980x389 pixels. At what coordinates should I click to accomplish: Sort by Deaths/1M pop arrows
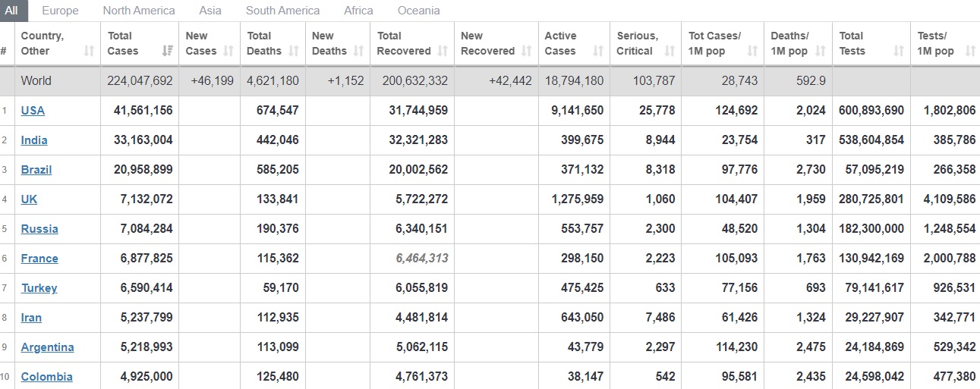tap(820, 51)
